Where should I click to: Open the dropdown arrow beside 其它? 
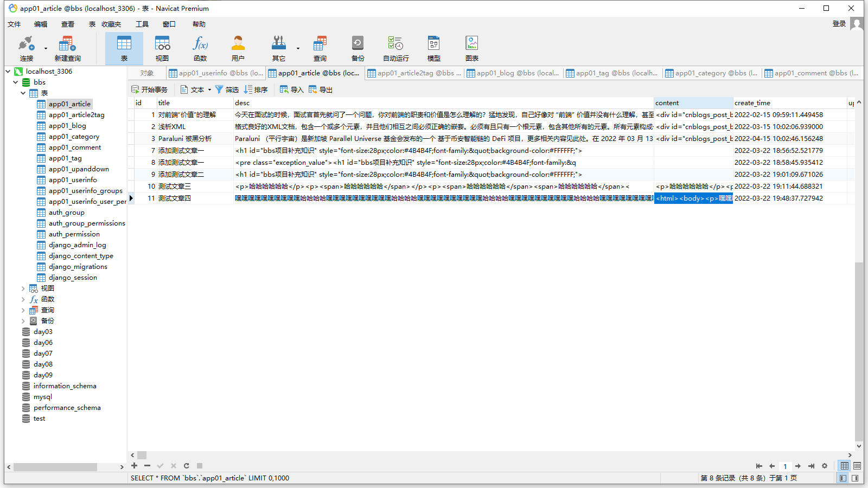(298, 48)
